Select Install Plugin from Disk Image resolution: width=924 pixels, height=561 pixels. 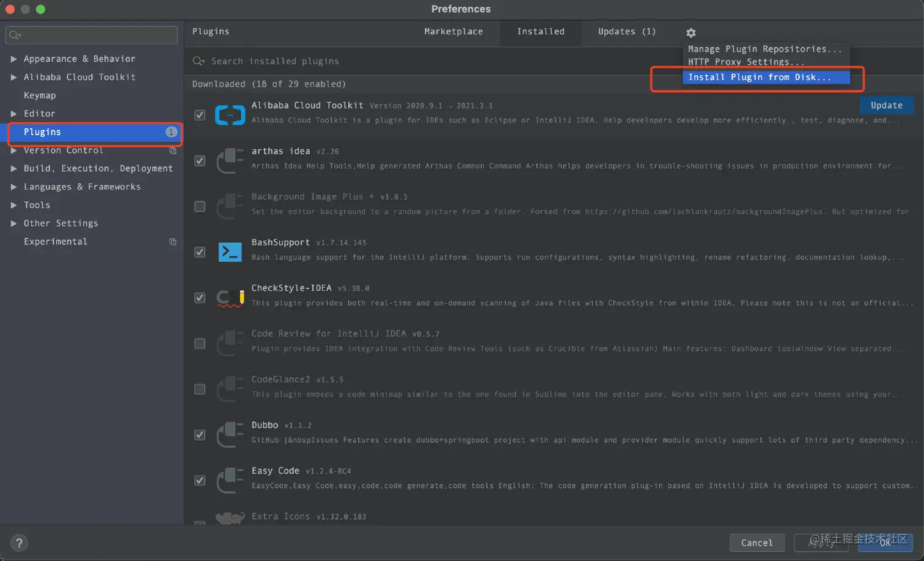tap(765, 77)
